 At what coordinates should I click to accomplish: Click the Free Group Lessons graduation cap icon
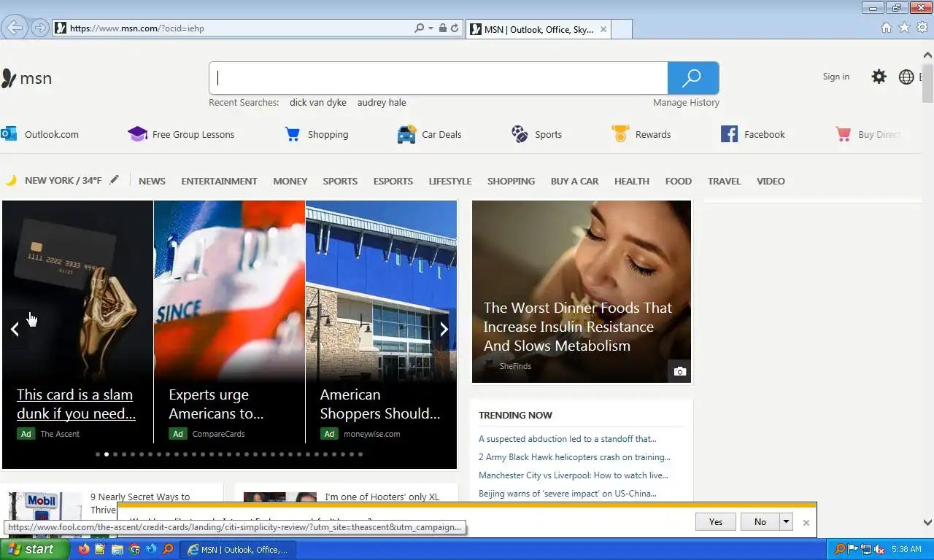(x=137, y=134)
